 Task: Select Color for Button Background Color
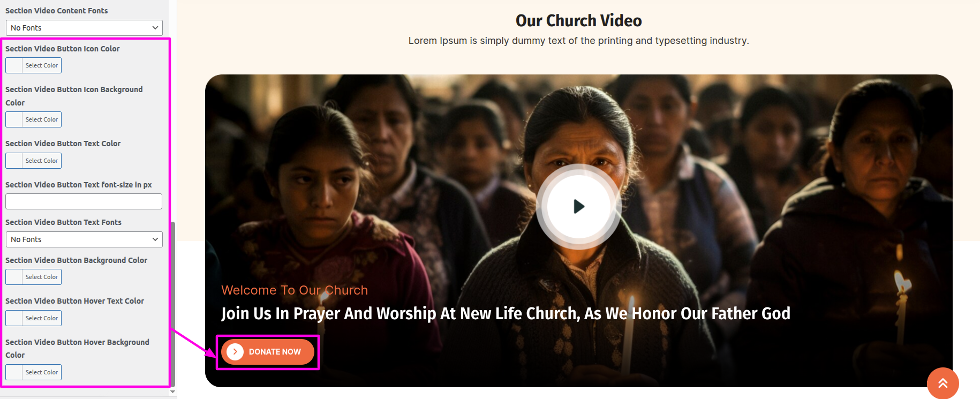pyautogui.click(x=42, y=277)
